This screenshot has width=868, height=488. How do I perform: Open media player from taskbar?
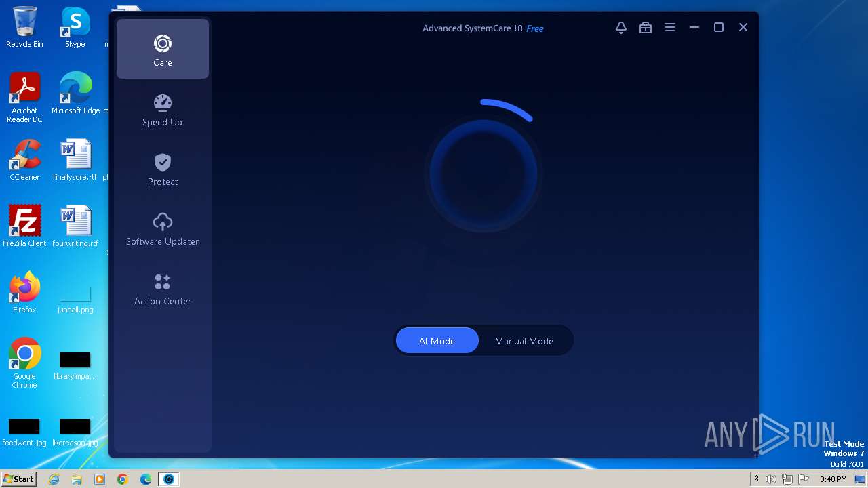(x=100, y=479)
